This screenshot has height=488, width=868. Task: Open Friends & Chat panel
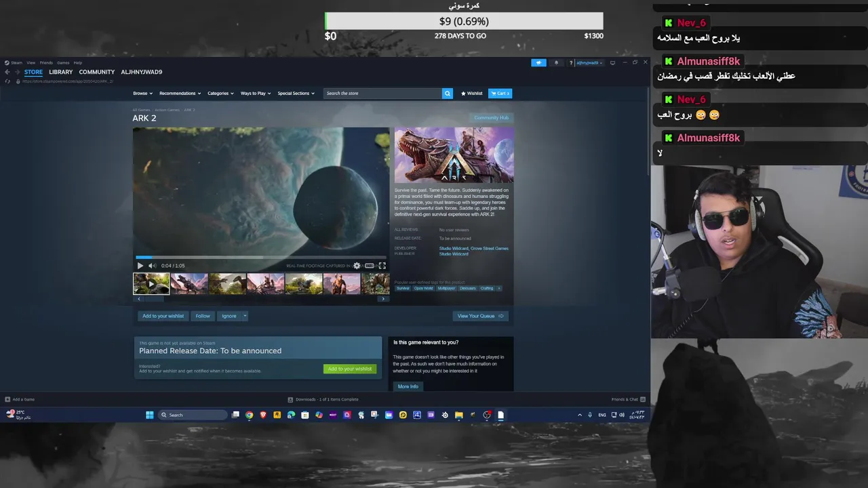(x=629, y=399)
